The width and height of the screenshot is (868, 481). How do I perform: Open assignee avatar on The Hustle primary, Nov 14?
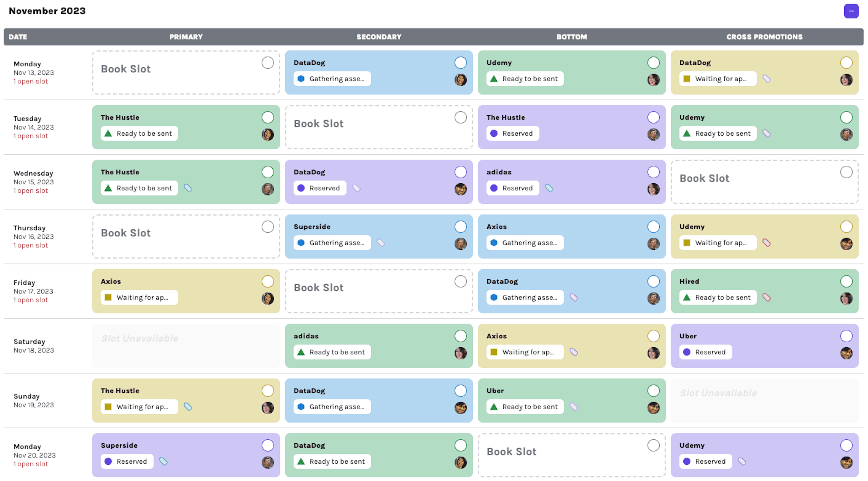(x=268, y=134)
